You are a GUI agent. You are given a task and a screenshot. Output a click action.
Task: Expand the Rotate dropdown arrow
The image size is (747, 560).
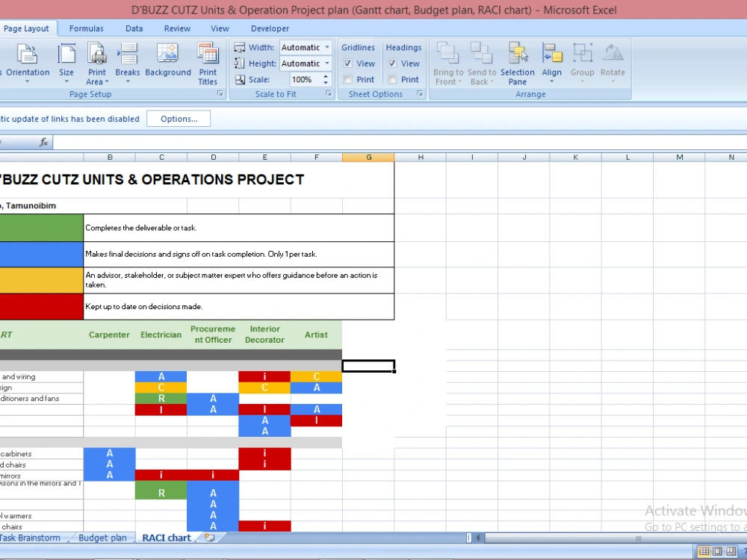613,82
